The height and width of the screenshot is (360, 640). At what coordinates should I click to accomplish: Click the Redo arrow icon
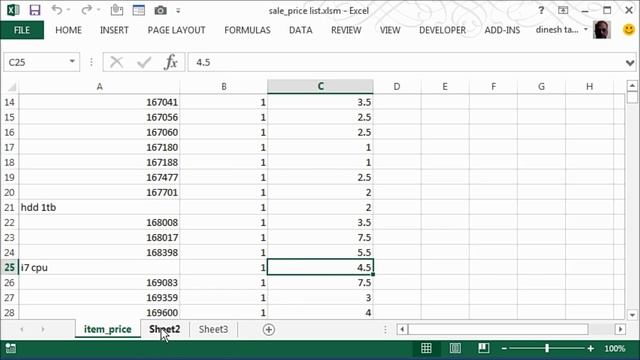tap(86, 10)
